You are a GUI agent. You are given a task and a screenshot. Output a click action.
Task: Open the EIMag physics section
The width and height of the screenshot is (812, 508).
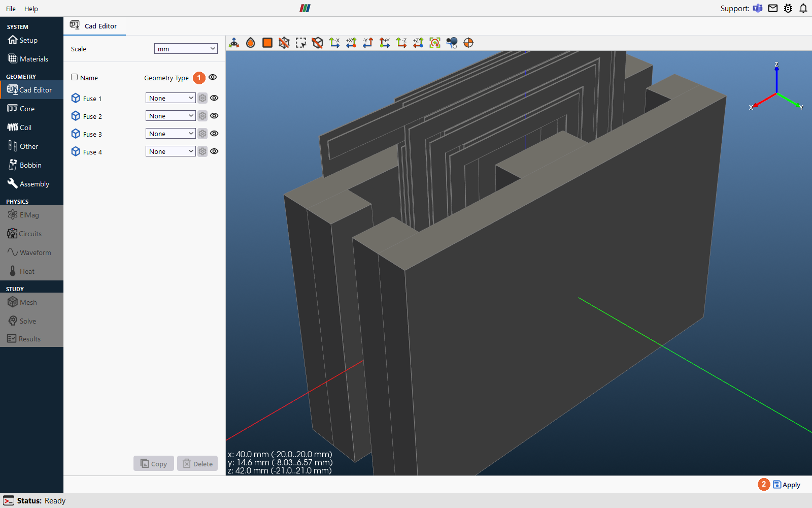(31, 215)
